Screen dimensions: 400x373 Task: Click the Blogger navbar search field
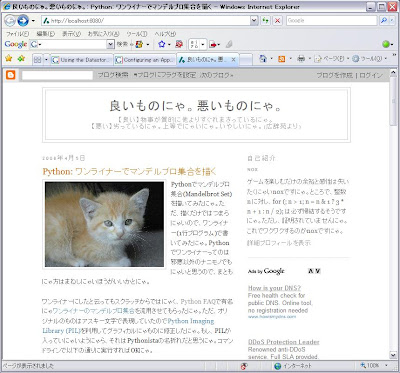(x=57, y=75)
